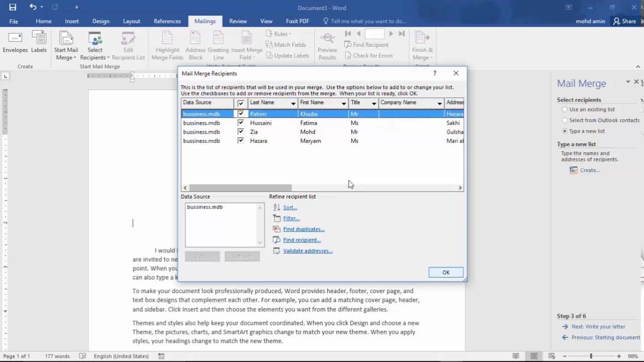644x362 pixels.
Task: Go to the first record arrow
Action: (348, 34)
